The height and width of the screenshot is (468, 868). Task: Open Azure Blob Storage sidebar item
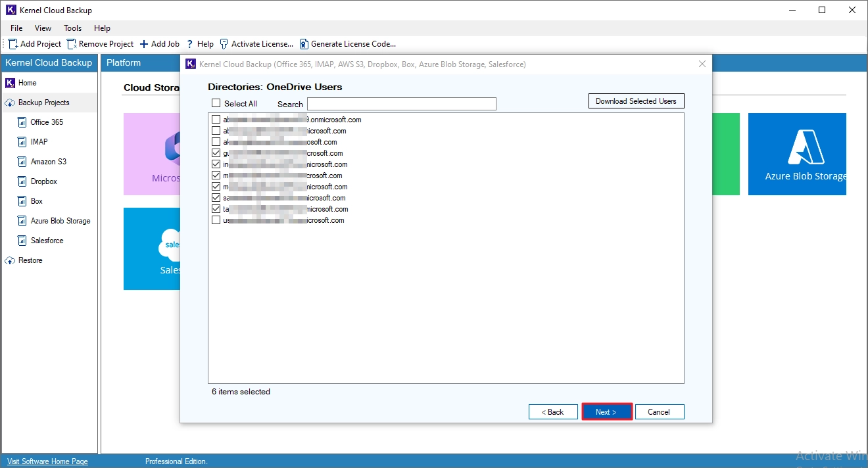[60, 221]
